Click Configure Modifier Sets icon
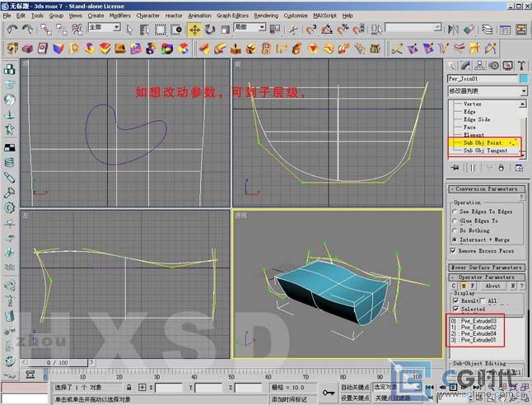The image size is (532, 405). point(519,168)
